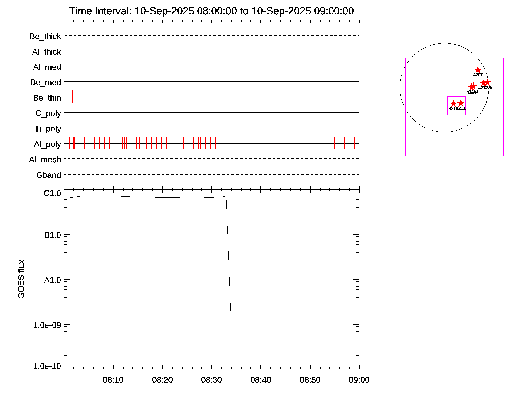Click the star left of the 4211 star

[453, 104]
